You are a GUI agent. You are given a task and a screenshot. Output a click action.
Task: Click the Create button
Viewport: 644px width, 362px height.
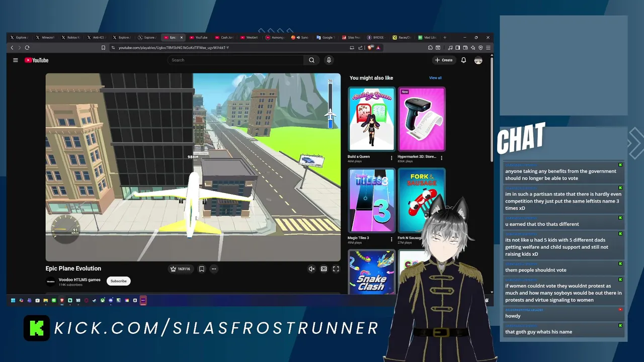pyautogui.click(x=444, y=60)
